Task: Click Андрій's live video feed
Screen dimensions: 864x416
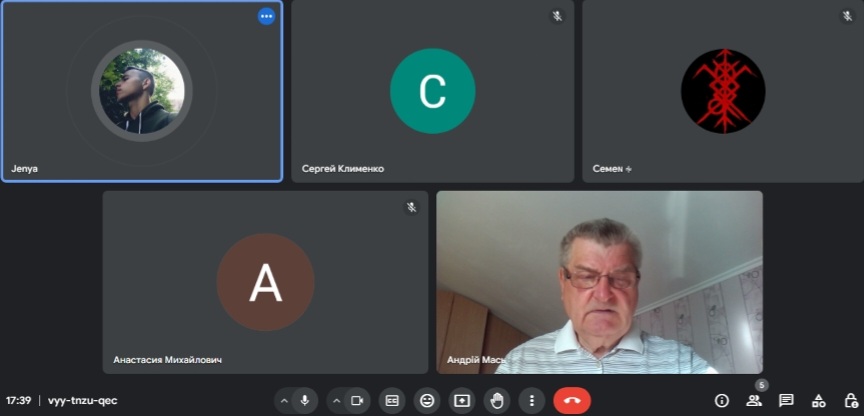Action: point(600,282)
